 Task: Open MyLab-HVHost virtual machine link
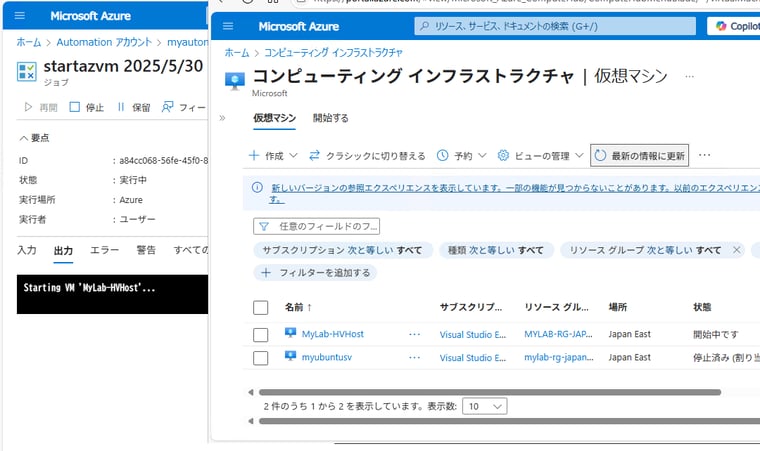click(332, 334)
